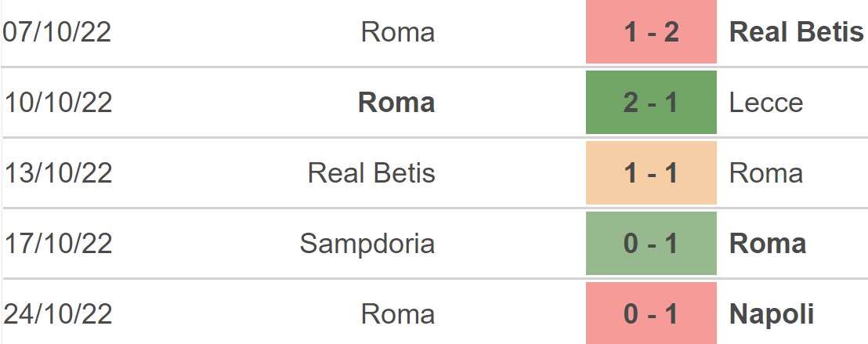Click the Real Betis away team name
Image resolution: width=868 pixels, height=344 pixels.
coord(796,31)
